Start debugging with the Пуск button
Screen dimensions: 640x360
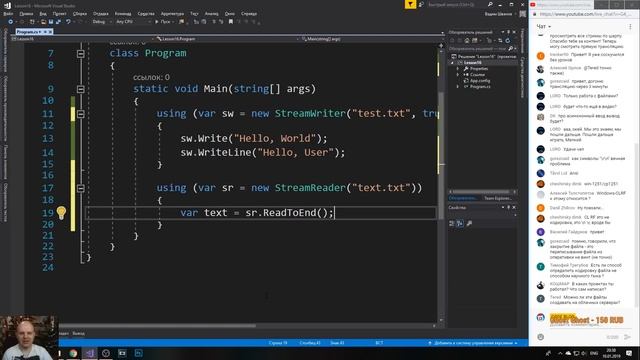pos(163,22)
